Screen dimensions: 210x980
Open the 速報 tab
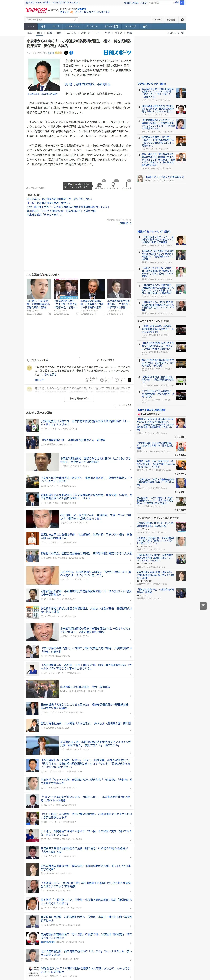tap(43, 27)
